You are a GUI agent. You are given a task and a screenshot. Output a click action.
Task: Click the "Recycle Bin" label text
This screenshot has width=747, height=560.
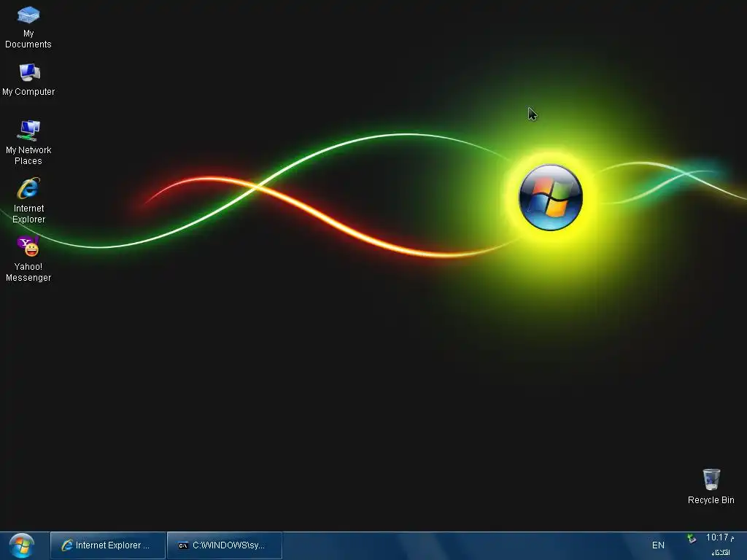[711, 500]
